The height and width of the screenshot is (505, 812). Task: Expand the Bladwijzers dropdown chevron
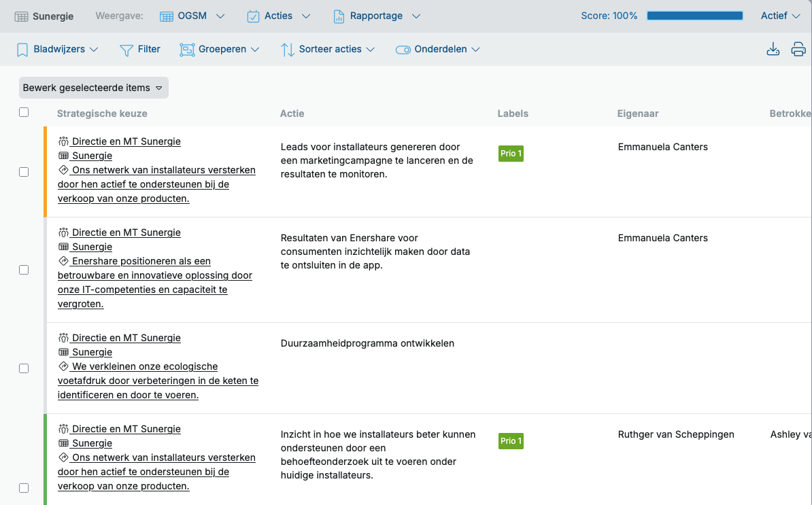pyautogui.click(x=94, y=50)
